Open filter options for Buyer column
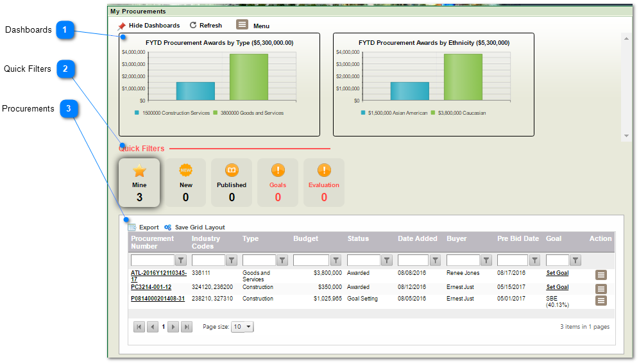Viewport: 639px width, 364px height. 486,260
